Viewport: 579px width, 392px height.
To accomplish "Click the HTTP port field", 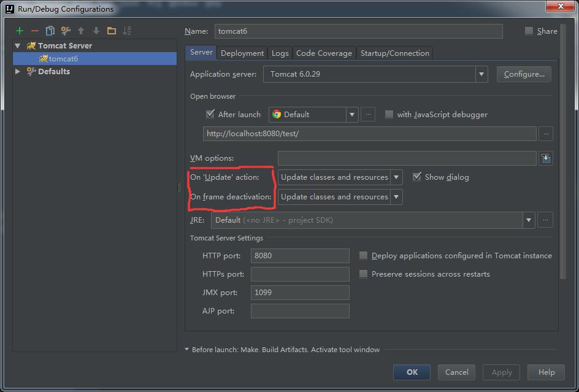I will [x=300, y=256].
